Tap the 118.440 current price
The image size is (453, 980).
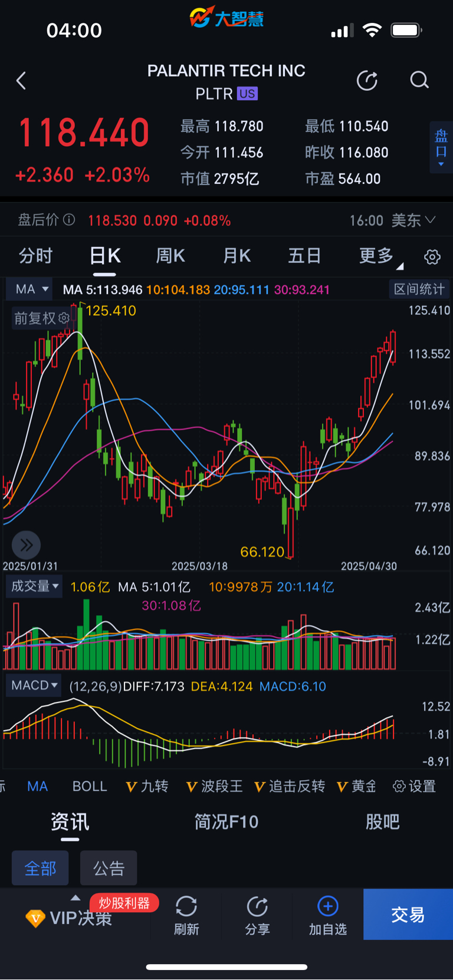coord(84,133)
